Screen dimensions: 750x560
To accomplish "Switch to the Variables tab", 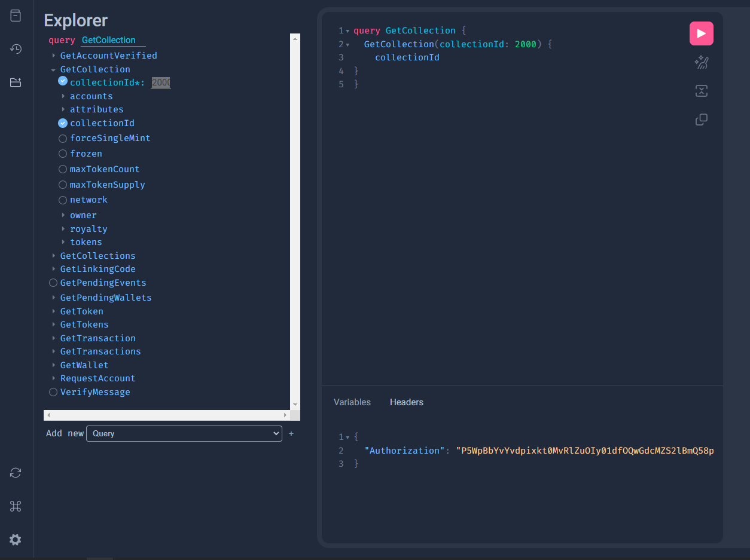I will click(x=352, y=402).
